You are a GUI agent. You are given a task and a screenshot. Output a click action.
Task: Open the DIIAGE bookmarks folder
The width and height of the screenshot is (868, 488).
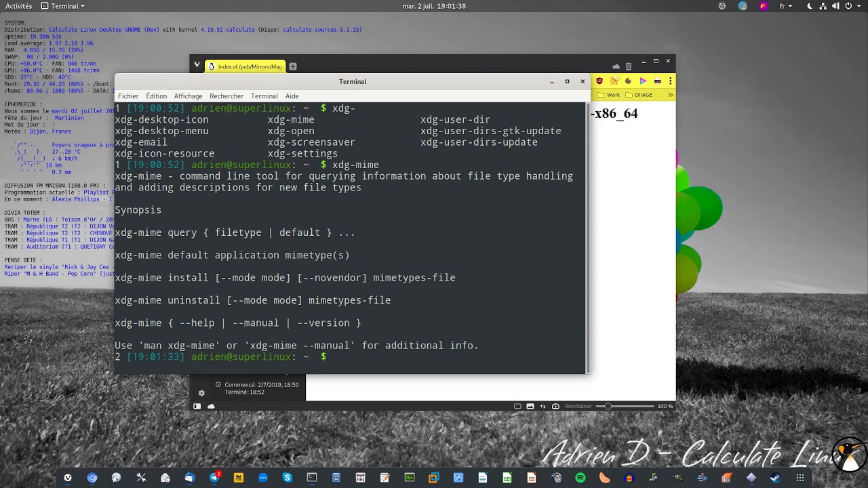pos(639,95)
